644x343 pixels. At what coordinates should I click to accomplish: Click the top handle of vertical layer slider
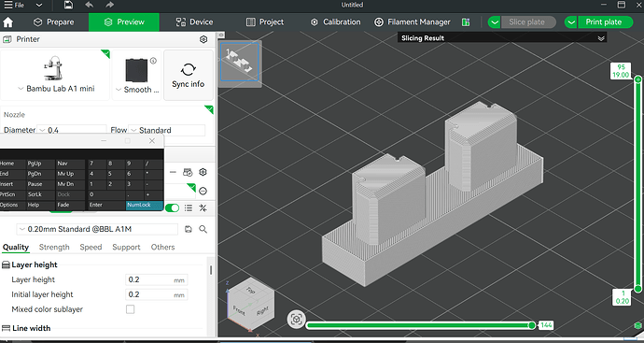(637, 79)
